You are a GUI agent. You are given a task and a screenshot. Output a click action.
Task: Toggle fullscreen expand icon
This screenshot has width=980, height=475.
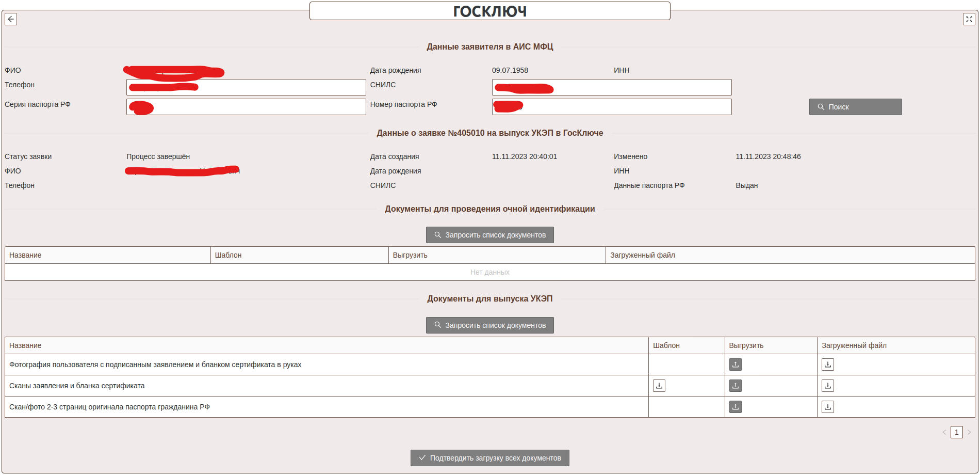coord(969,19)
